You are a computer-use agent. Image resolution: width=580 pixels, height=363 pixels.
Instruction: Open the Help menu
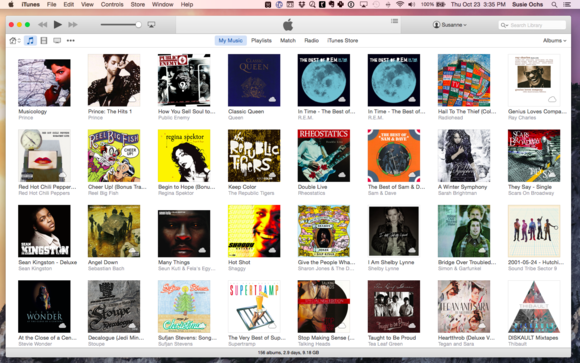coord(187,4)
